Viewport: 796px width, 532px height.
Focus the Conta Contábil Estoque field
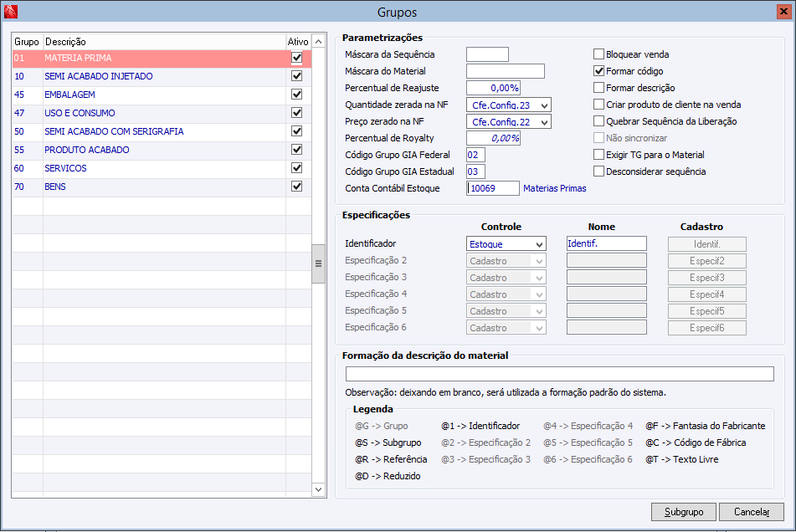click(493, 189)
